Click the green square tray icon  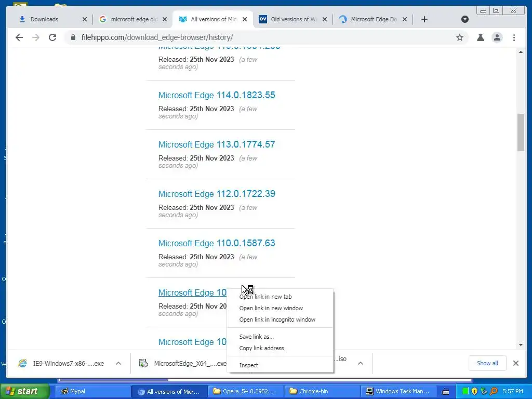coord(465,391)
